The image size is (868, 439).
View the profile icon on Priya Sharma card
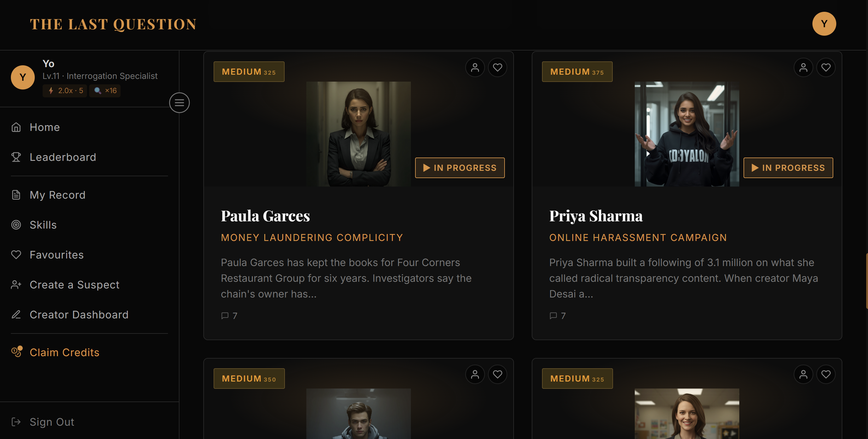(x=803, y=67)
